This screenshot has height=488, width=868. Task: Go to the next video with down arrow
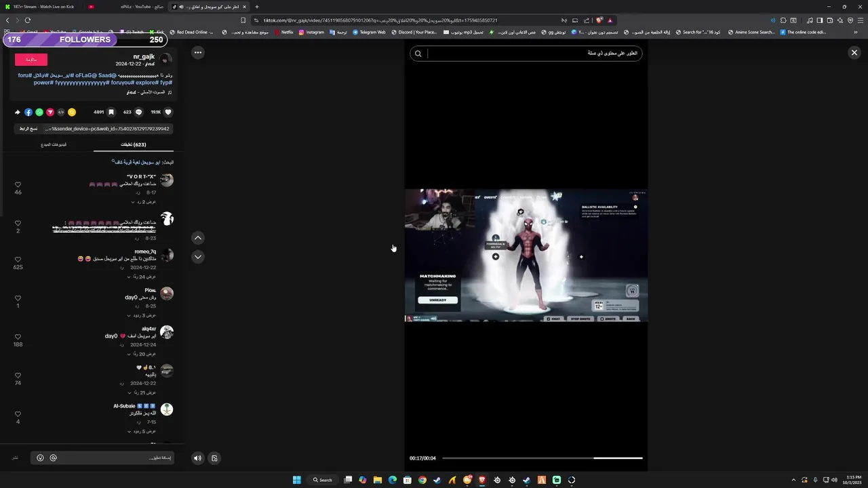click(197, 257)
